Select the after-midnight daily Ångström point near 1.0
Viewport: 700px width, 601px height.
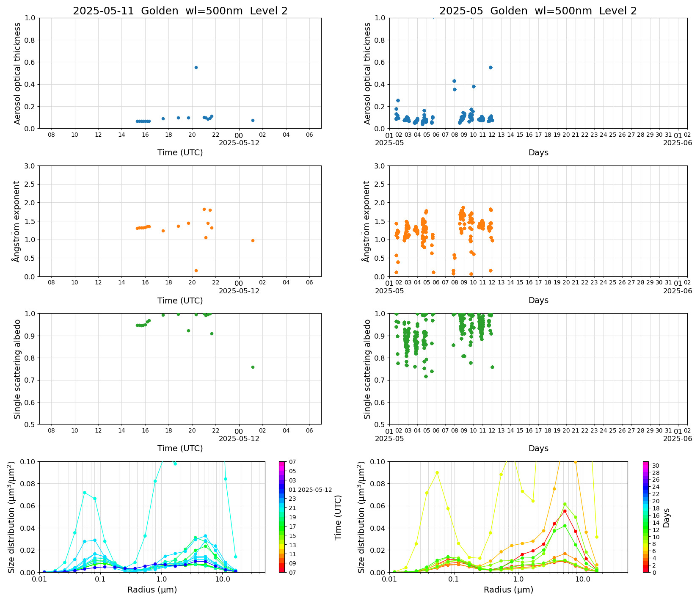pos(253,240)
